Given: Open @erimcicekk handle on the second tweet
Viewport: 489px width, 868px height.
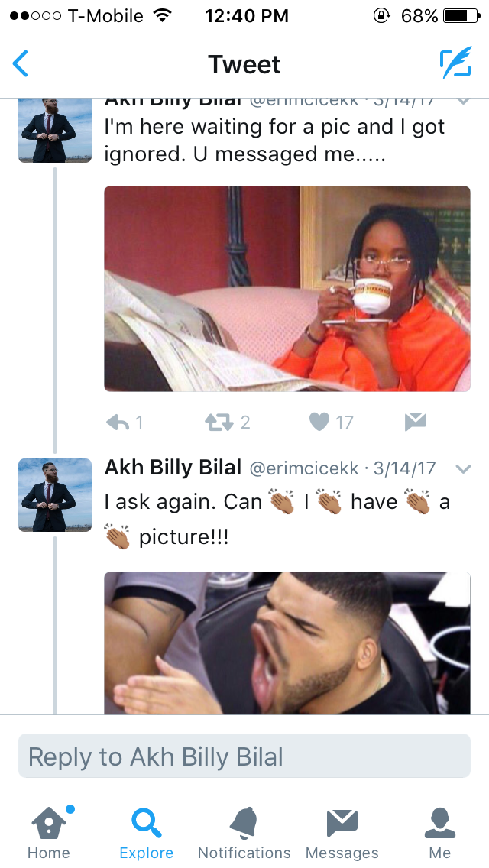Looking at the screenshot, I should (x=304, y=469).
